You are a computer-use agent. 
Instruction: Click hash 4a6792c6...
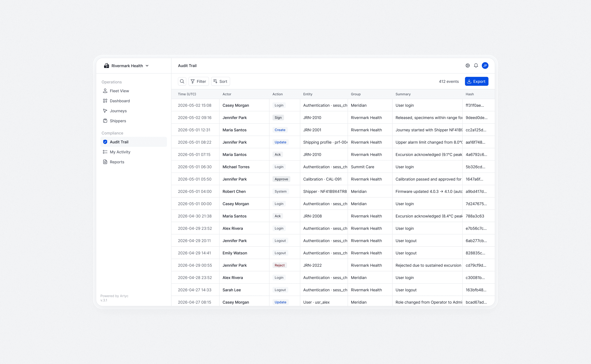[x=476, y=155]
